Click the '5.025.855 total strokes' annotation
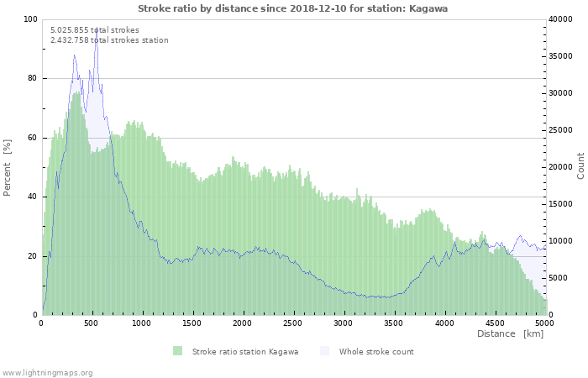 click(x=94, y=29)
